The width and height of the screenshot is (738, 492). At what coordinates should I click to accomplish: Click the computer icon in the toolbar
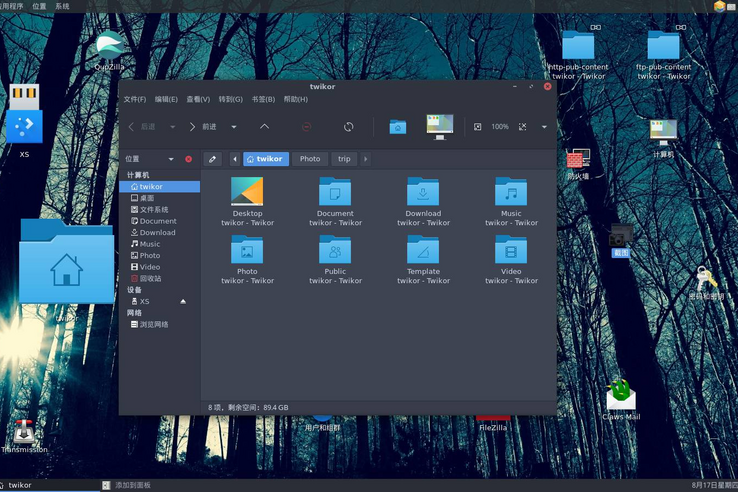tap(439, 126)
